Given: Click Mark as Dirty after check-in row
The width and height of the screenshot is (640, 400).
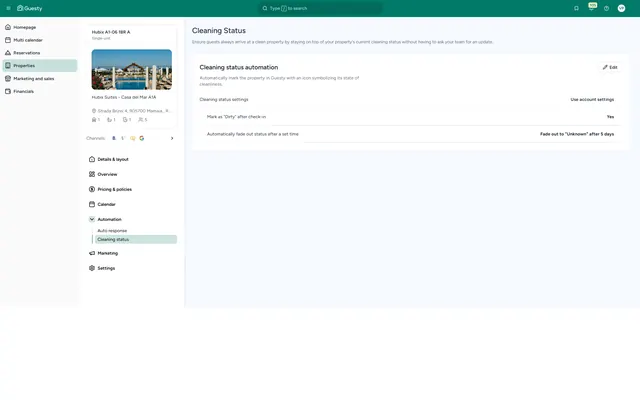Looking at the screenshot, I should pos(410,117).
